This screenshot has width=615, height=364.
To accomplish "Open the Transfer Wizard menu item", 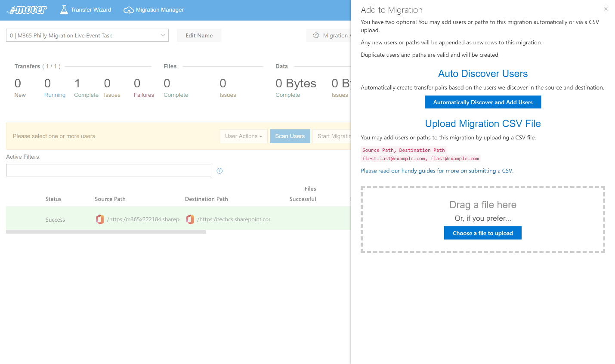I will point(91,10).
